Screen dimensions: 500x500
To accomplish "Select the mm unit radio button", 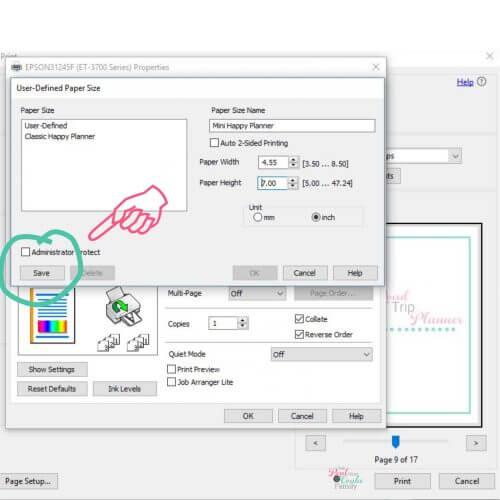I will 257,217.
